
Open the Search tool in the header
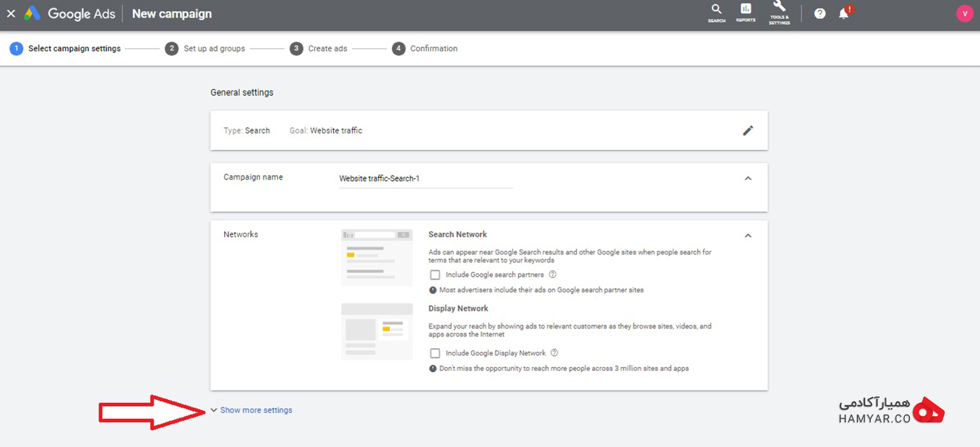click(717, 13)
